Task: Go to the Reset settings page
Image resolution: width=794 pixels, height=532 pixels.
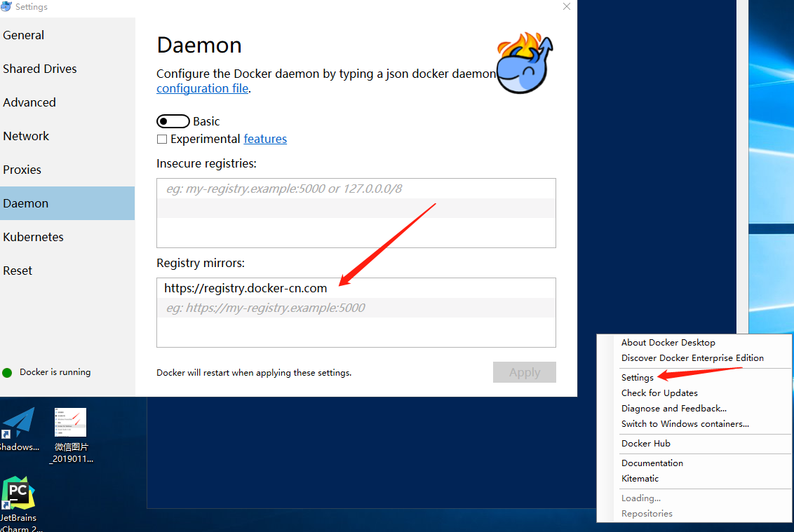Action: coord(67,271)
